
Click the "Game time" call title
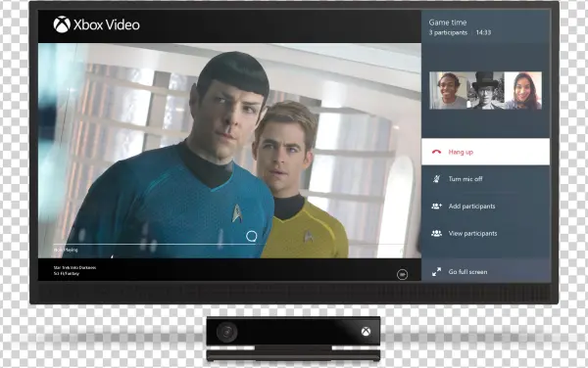[x=448, y=23]
